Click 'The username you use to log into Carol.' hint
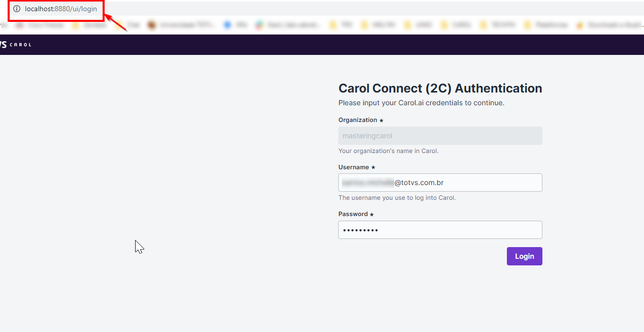This screenshot has width=644, height=332. pos(397,198)
